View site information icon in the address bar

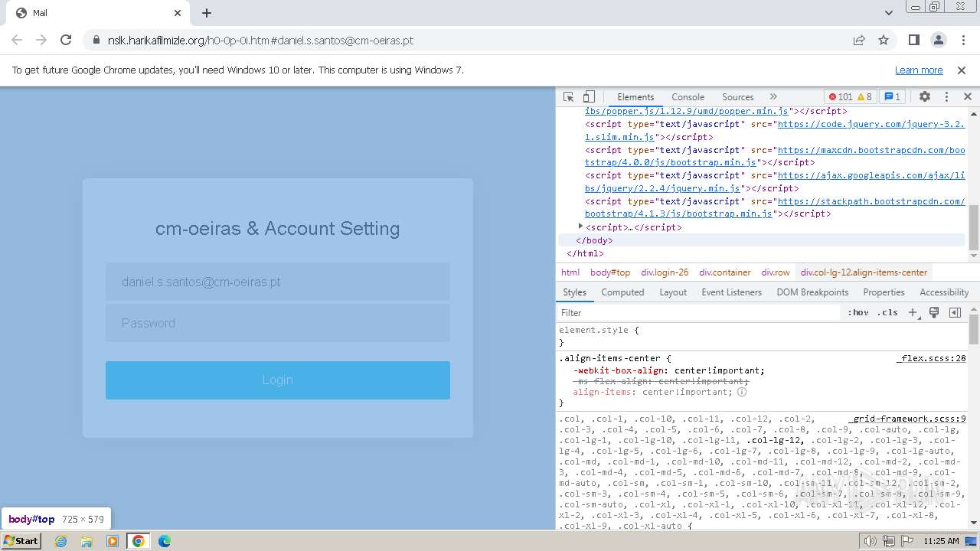point(95,40)
